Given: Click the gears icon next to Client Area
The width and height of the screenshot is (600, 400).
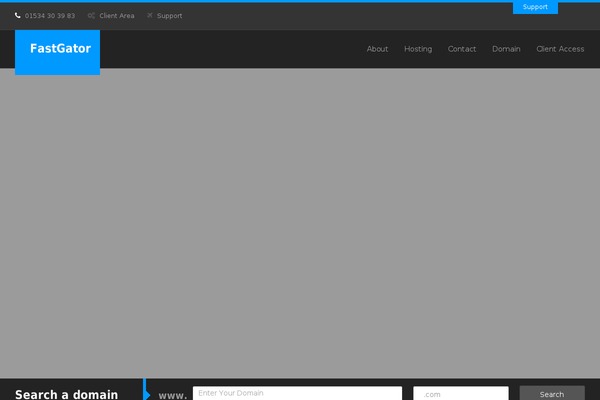Looking at the screenshot, I should click(x=91, y=16).
